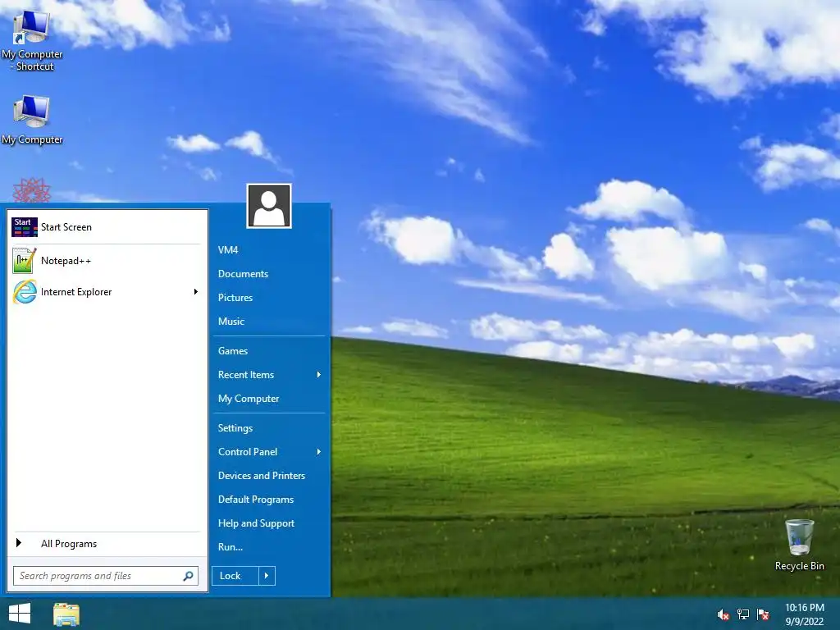
Task: Click the magnifier search icon
Action: click(x=188, y=576)
